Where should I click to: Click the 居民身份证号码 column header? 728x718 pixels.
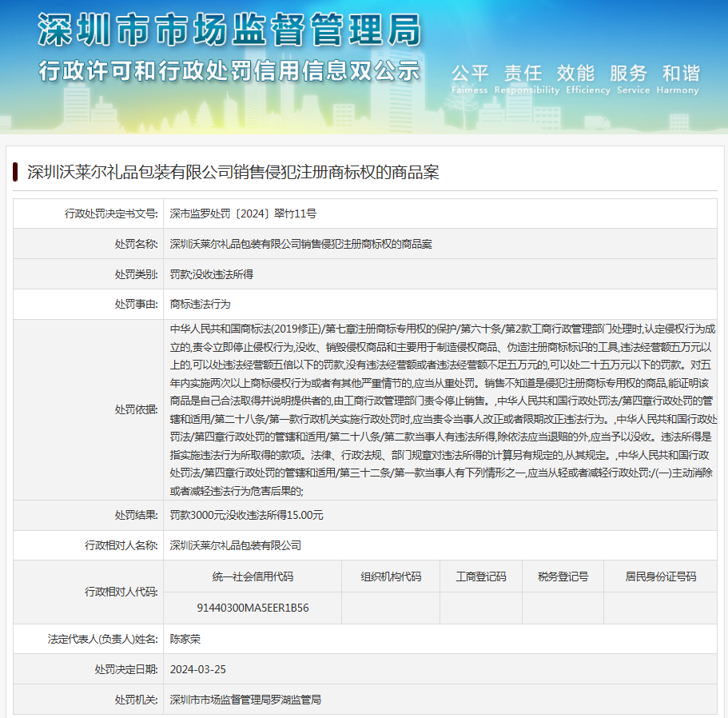(660, 576)
